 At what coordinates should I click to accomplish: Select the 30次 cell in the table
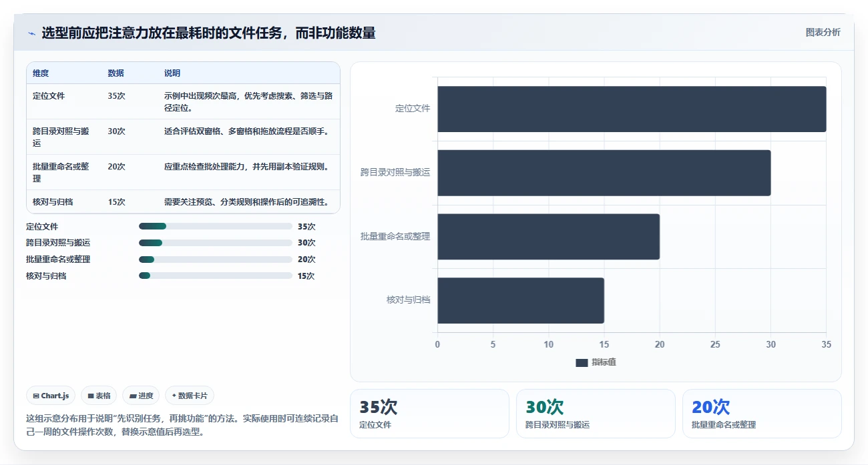pos(116,131)
